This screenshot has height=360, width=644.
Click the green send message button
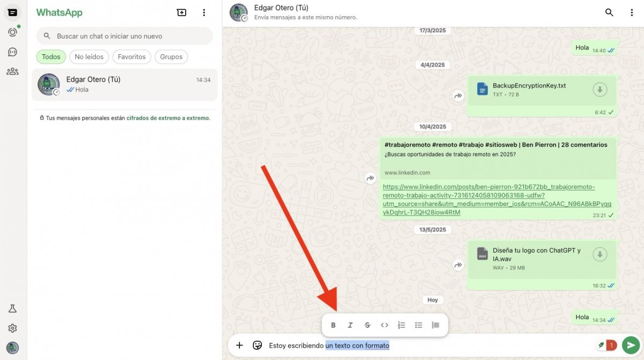pyautogui.click(x=631, y=346)
